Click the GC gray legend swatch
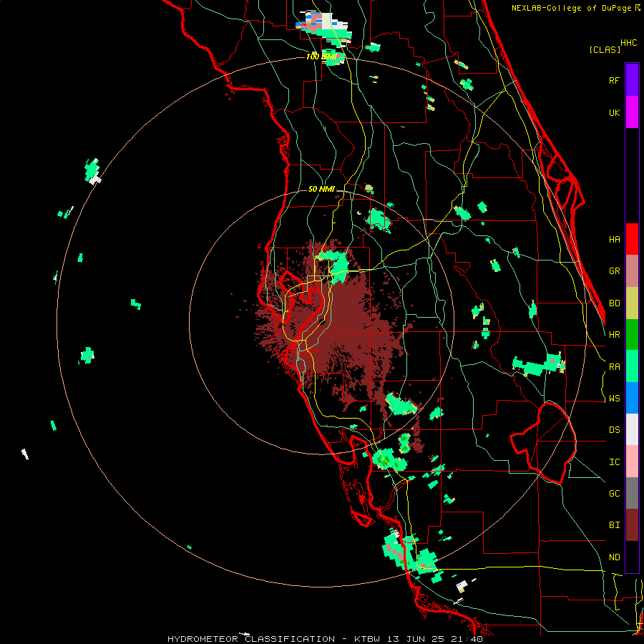The image size is (644, 644). click(632, 493)
